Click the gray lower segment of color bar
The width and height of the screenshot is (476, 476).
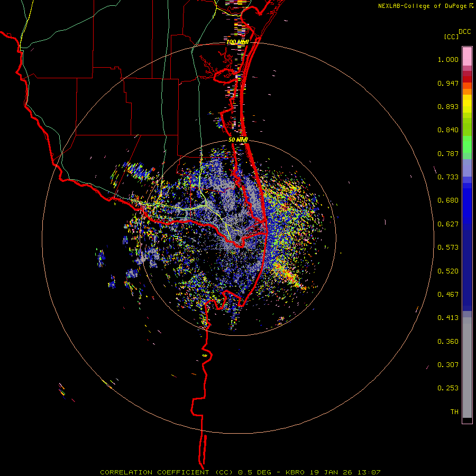click(x=467, y=368)
